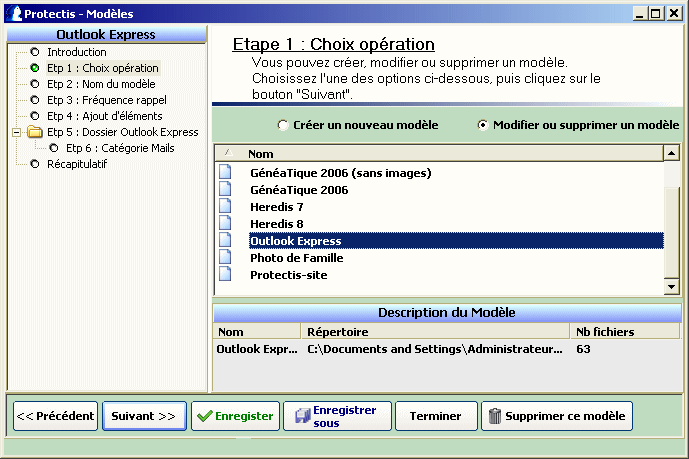This screenshot has width=689, height=459.
Task: Go to Etp 2 : Nom du modèle
Action: coord(101,84)
